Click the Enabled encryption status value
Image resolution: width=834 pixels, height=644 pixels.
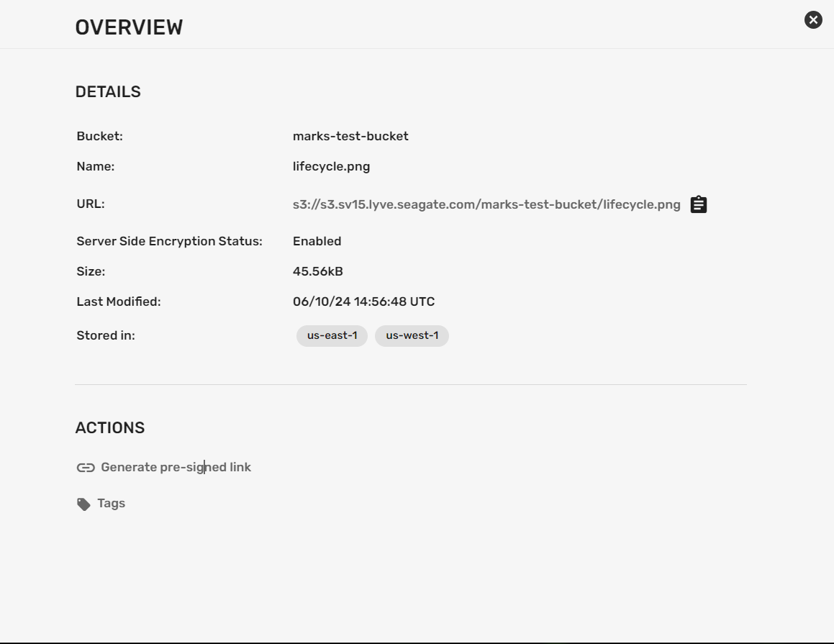[x=317, y=241]
